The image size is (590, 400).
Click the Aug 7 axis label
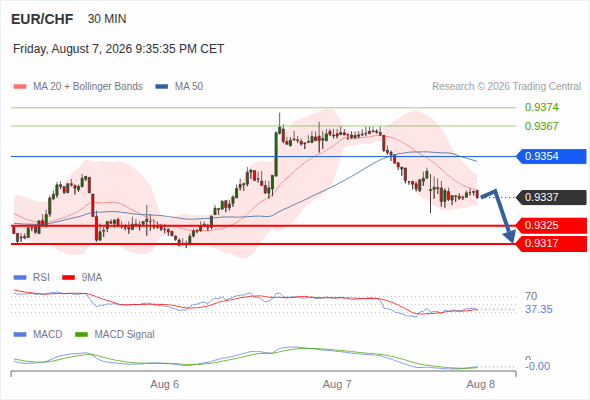[x=337, y=384]
